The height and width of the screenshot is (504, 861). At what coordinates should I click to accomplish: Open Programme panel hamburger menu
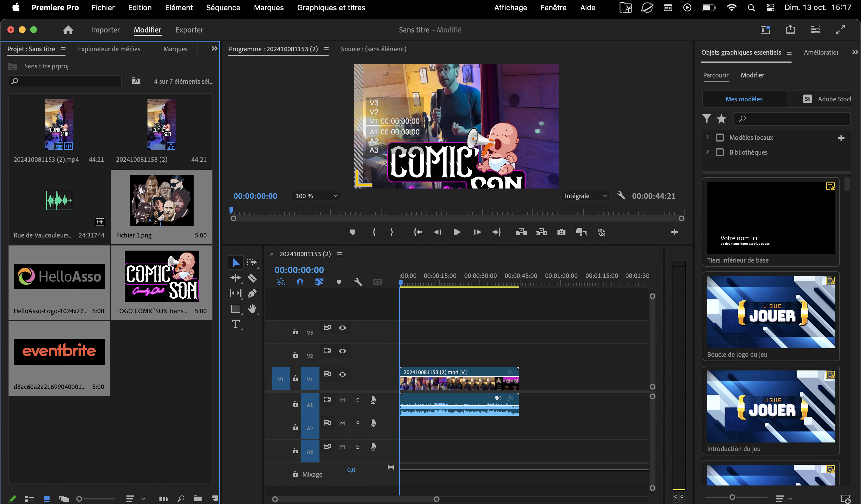326,49
